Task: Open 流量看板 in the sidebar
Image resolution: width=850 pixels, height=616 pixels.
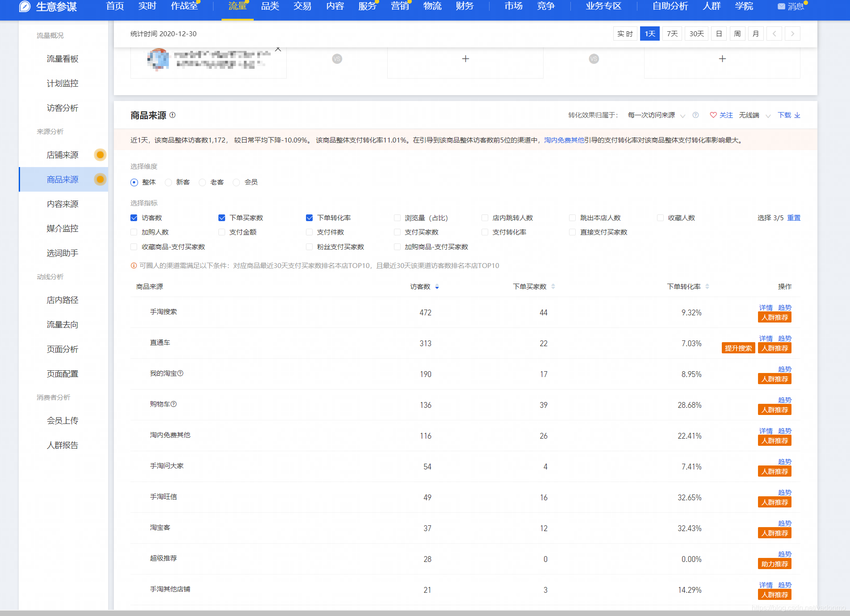Action: [x=63, y=59]
